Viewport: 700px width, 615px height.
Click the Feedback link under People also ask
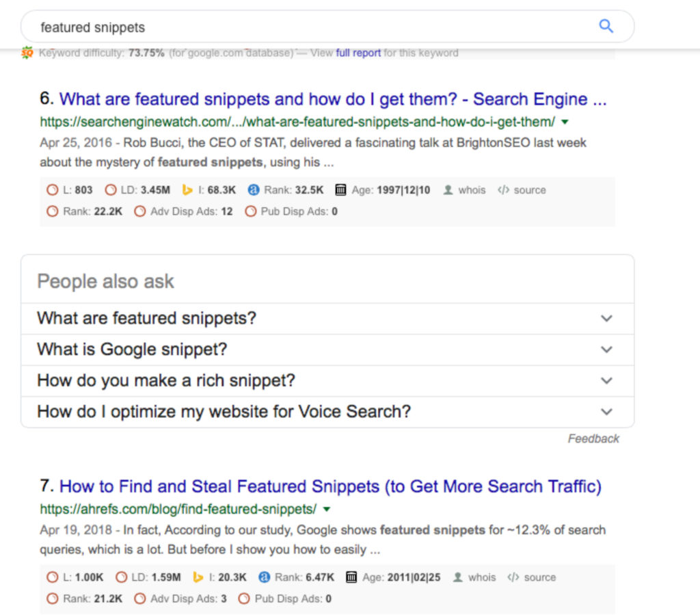(593, 439)
